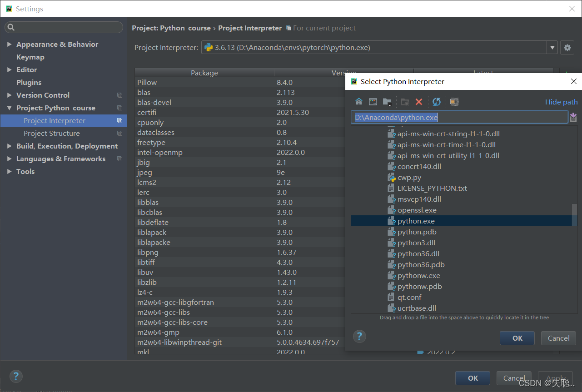This screenshot has height=392, width=582.
Task: Click the LICENSE_PYTHON.txt text file icon
Action: [391, 188]
